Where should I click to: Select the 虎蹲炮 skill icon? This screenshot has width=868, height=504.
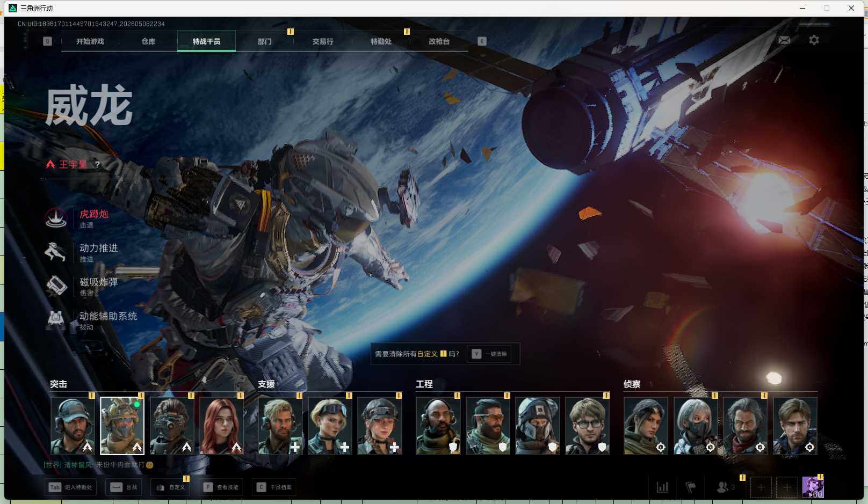pyautogui.click(x=56, y=218)
